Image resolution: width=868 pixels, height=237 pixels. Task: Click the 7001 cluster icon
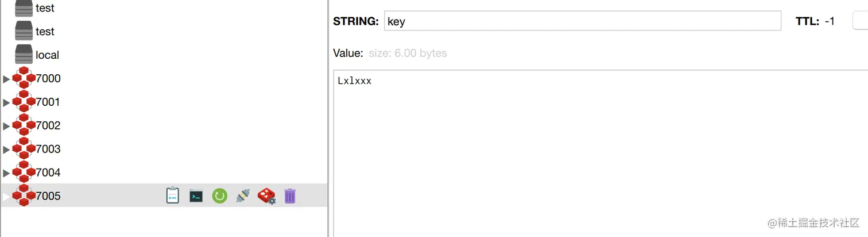tap(24, 102)
